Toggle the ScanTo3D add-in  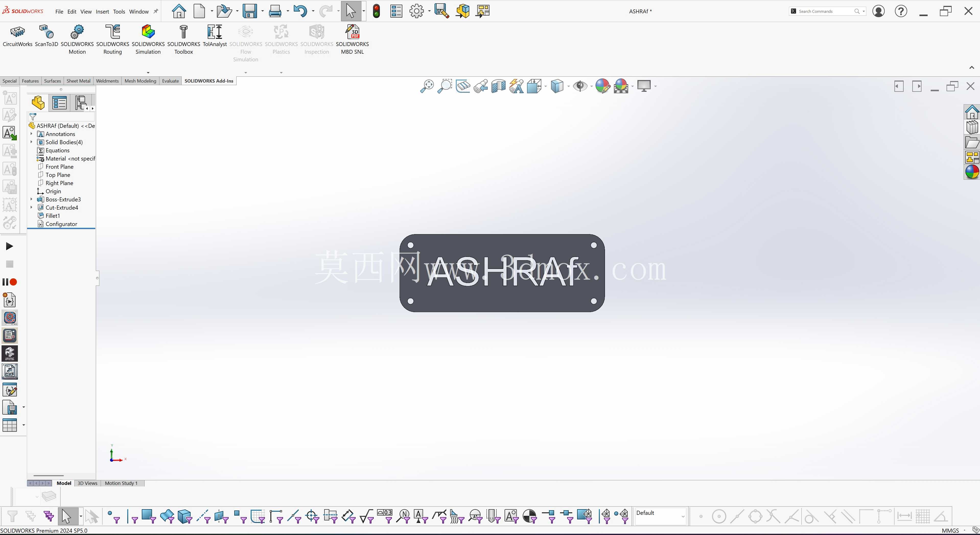(46, 36)
